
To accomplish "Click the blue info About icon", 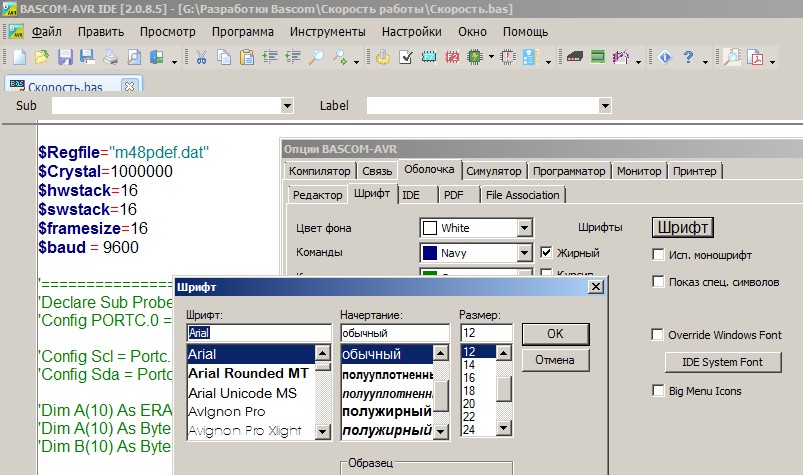I will pyautogui.click(x=665, y=57).
